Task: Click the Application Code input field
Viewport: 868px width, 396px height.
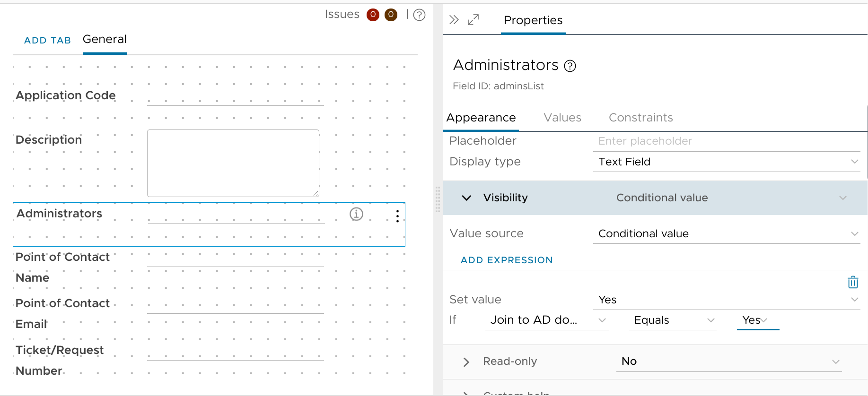Action: click(235, 96)
